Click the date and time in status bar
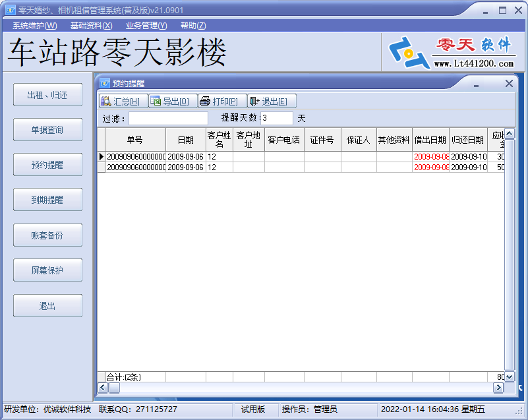Image resolution: width=528 pixels, height=420 pixels. pyautogui.click(x=433, y=409)
